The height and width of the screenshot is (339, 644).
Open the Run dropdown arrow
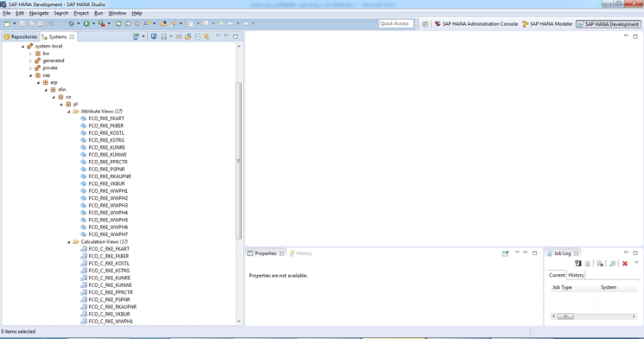click(93, 24)
